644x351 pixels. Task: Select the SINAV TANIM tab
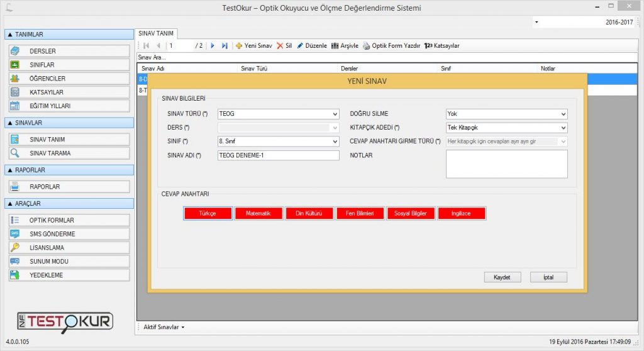pos(156,33)
